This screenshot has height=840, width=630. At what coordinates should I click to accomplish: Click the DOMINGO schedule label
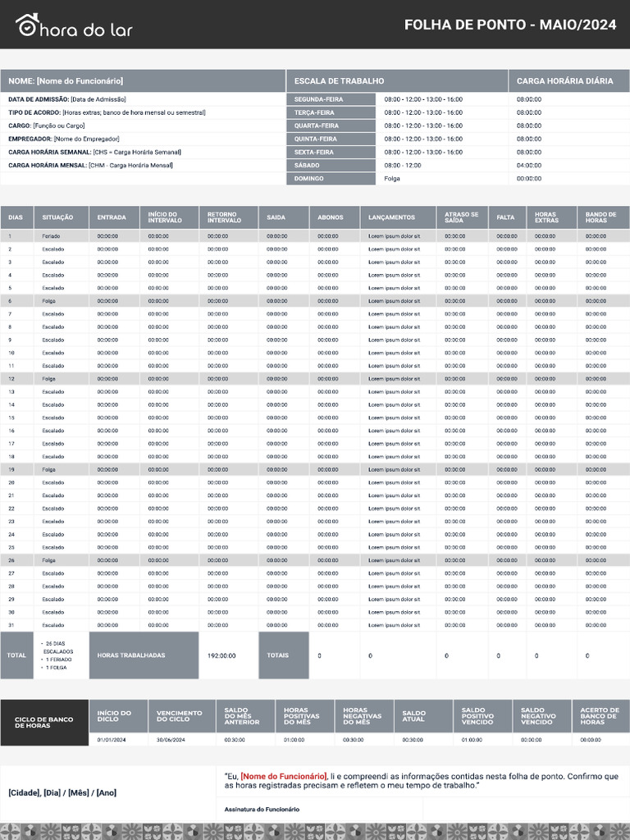tap(331, 178)
